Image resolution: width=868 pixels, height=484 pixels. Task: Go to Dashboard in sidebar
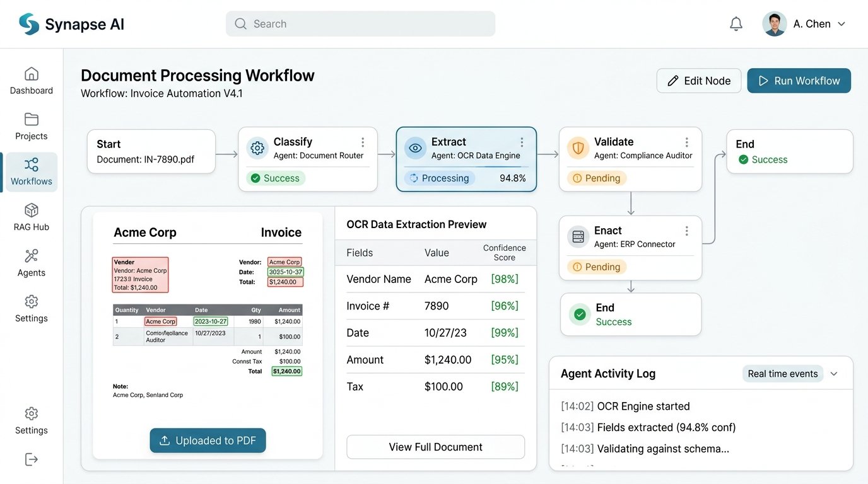pos(32,81)
